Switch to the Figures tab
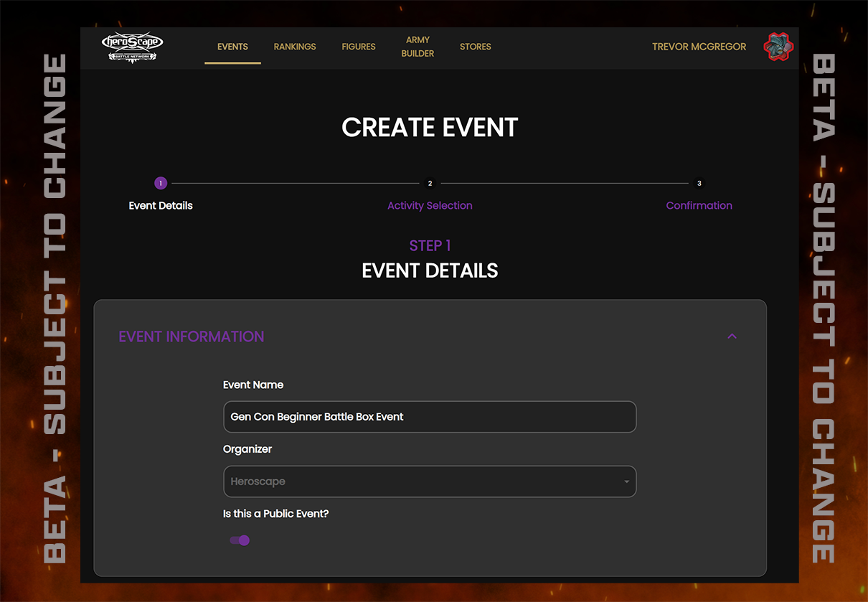Viewport: 868px width, 602px height. [x=359, y=47]
